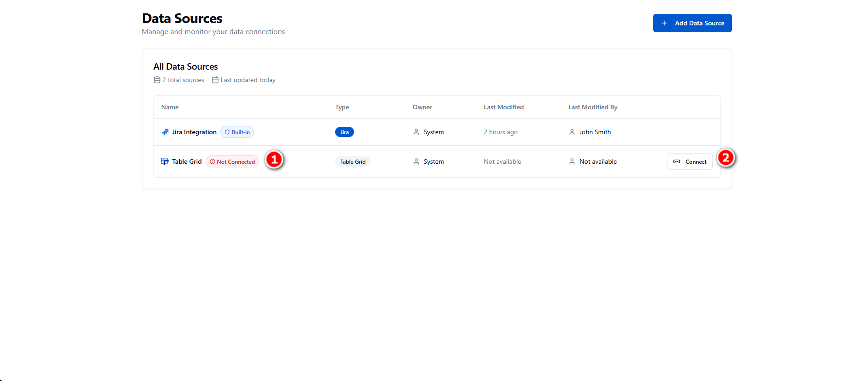Click the Table Grid type badge
The width and height of the screenshot is (868, 381).
pos(353,161)
